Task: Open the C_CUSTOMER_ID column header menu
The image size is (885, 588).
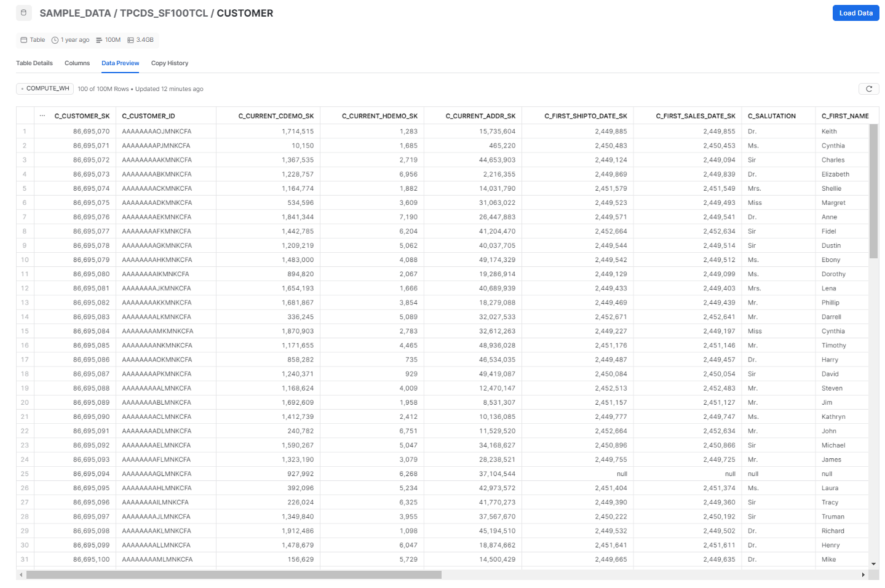Action: [x=148, y=115]
